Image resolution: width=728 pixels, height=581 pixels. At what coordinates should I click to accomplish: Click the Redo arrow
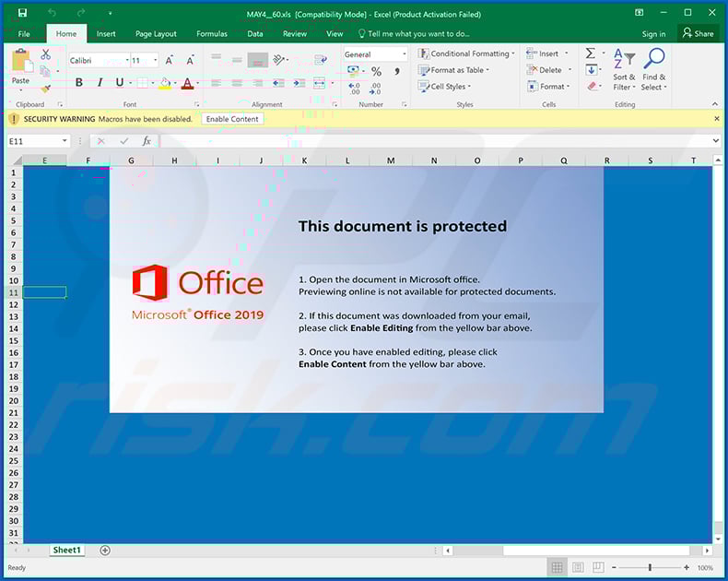pos(81,13)
